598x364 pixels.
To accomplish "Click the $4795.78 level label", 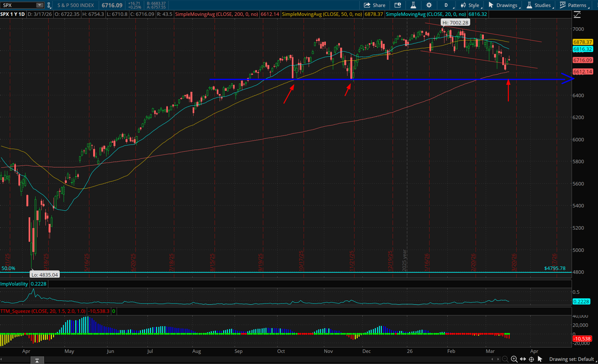I will [555, 268].
